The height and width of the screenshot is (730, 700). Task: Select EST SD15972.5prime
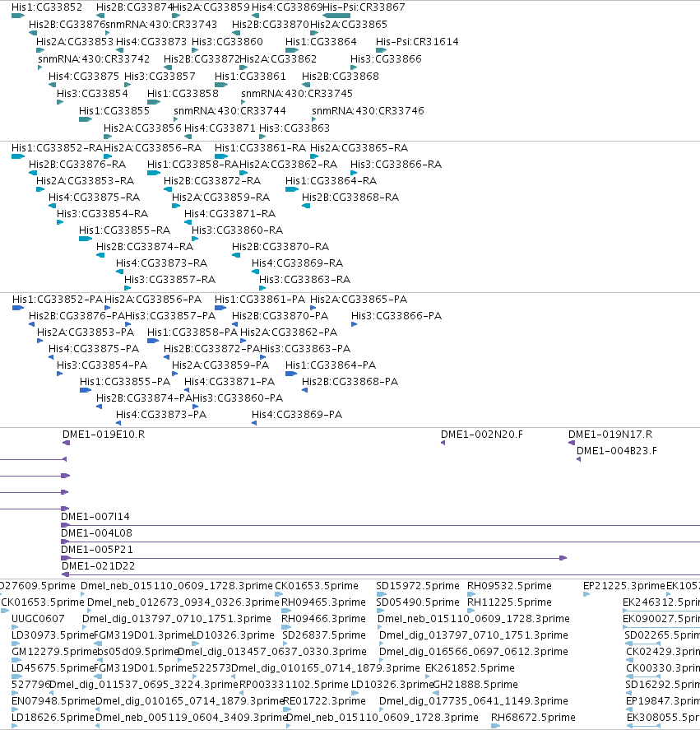418,586
